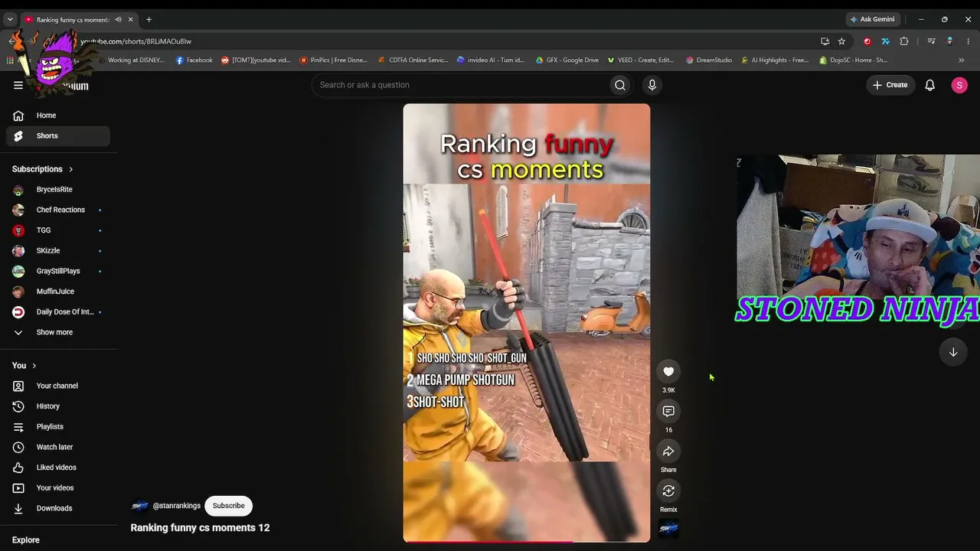Focus the YouTube search box
This screenshot has height=551, width=980.
click(x=459, y=85)
